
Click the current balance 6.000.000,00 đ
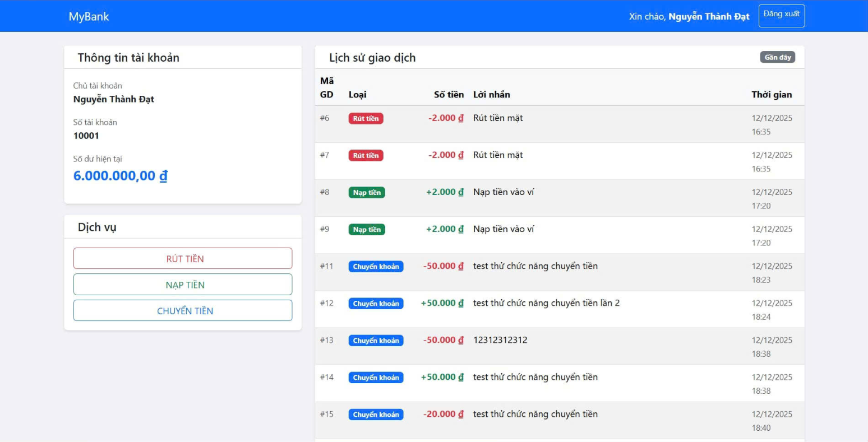point(120,176)
